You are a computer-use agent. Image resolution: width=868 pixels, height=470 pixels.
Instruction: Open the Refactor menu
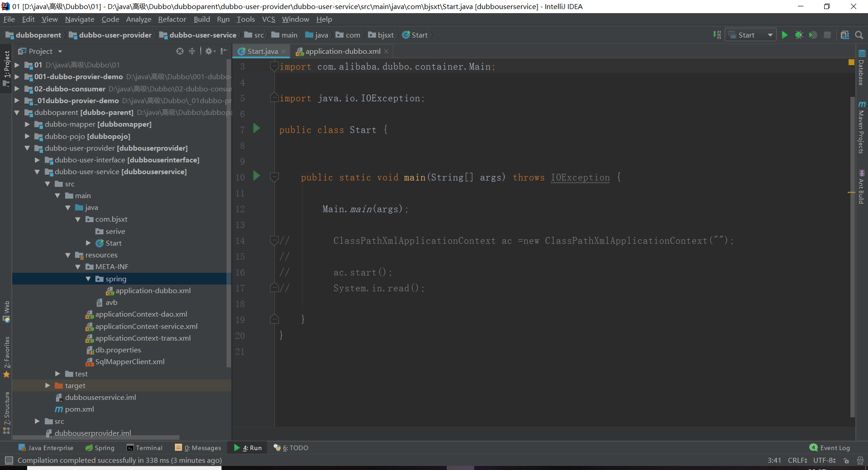tap(172, 19)
